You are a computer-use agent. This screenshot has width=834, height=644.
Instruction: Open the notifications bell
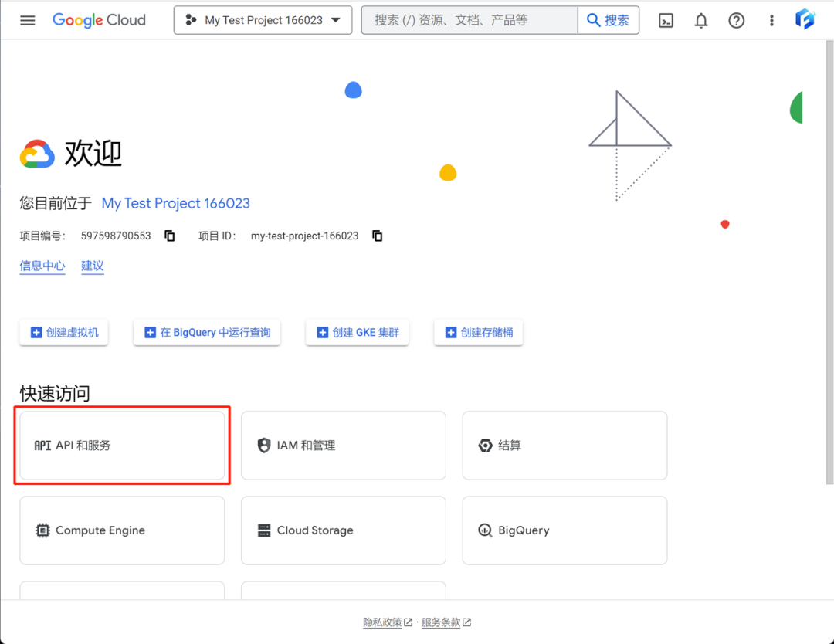(701, 21)
